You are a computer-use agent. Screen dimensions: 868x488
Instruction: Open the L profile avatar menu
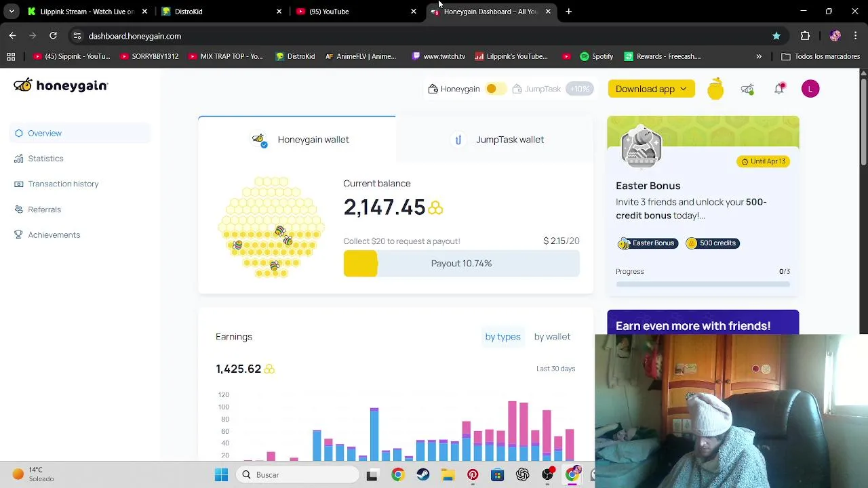810,89
